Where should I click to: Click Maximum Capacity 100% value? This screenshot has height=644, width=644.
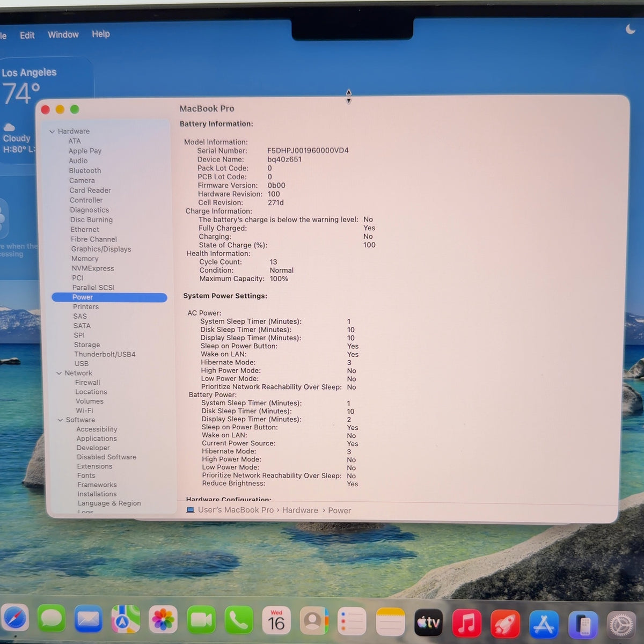point(279,279)
